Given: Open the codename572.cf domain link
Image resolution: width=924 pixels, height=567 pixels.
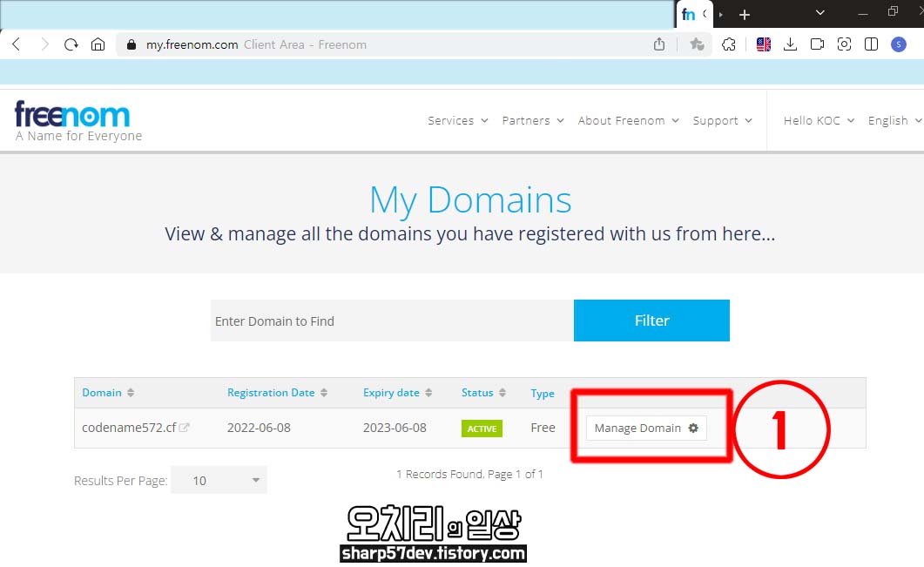Looking at the screenshot, I should (129, 428).
